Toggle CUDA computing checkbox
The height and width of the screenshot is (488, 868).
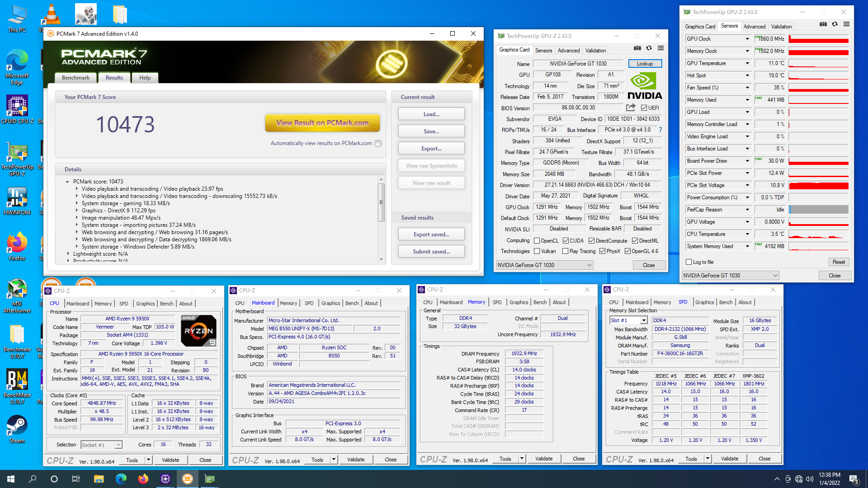coord(566,241)
